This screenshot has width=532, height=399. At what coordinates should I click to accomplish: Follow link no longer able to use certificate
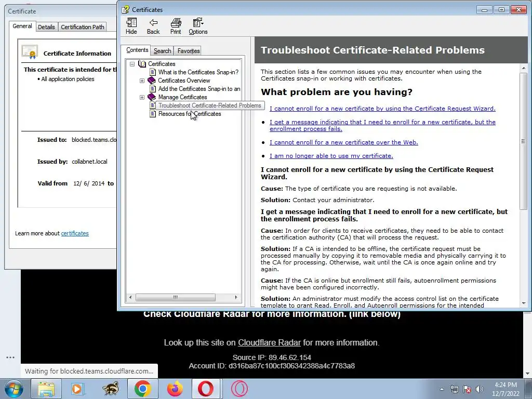point(331,156)
